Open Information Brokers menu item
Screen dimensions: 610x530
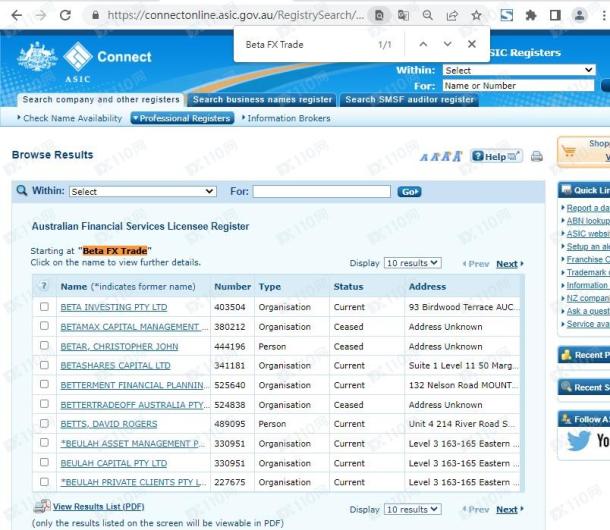tap(286, 118)
